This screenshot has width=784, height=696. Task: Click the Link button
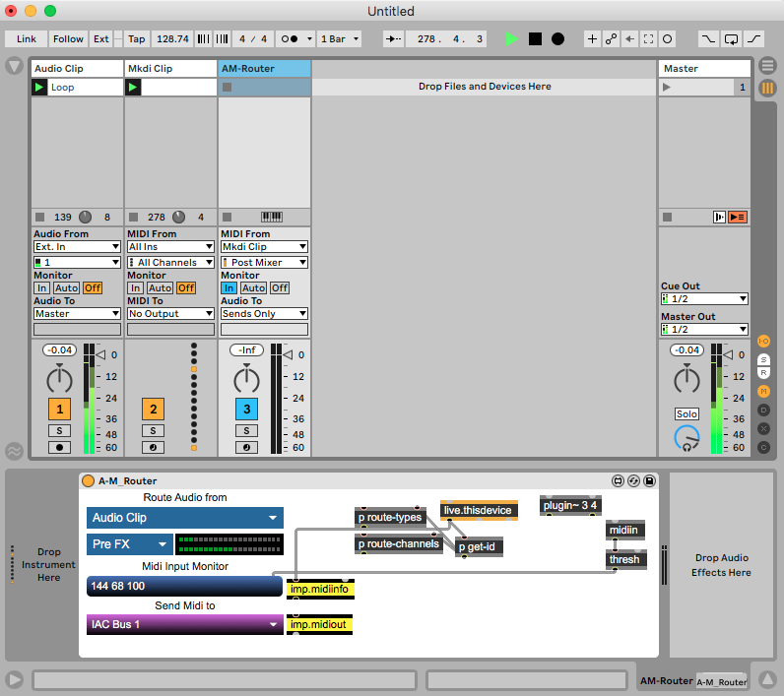(27, 39)
